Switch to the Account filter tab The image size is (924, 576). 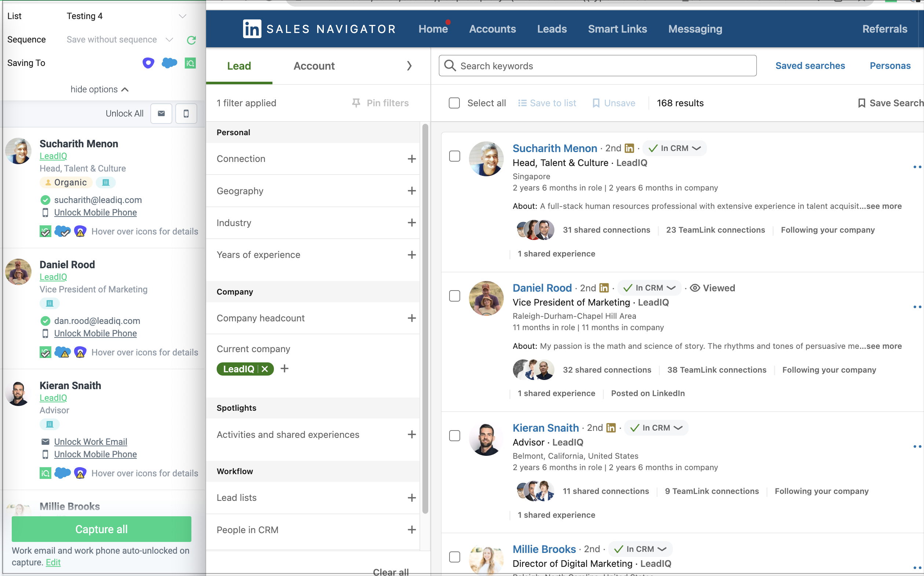click(314, 66)
